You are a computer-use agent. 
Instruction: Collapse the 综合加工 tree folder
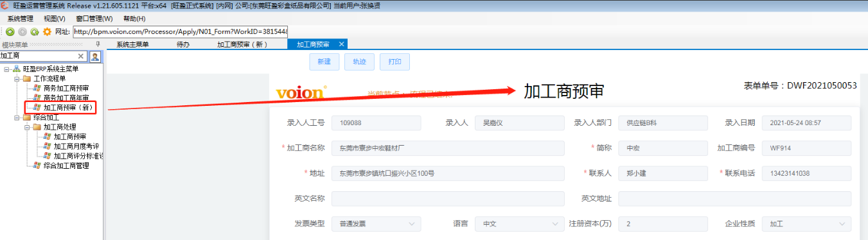coord(17,117)
